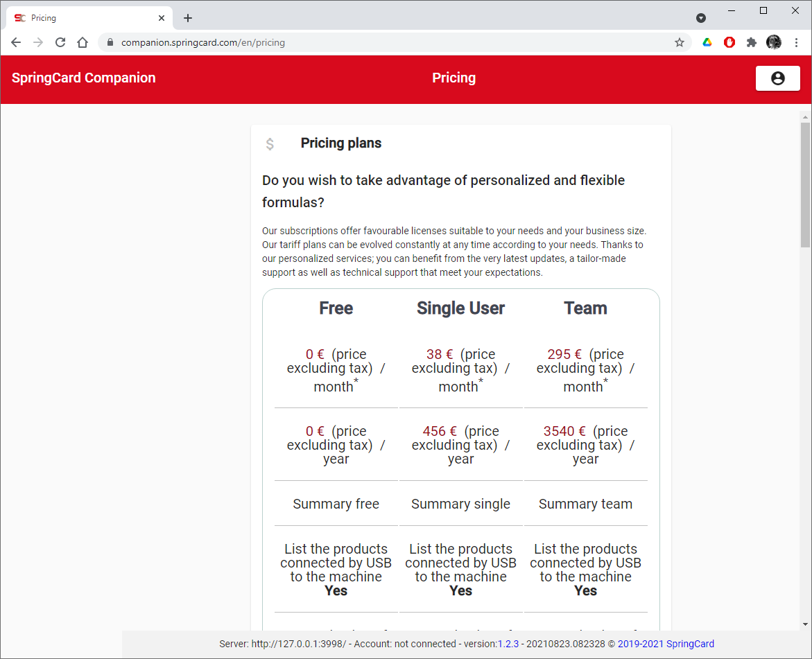Click the vertical scrollbar thumb

point(804,180)
